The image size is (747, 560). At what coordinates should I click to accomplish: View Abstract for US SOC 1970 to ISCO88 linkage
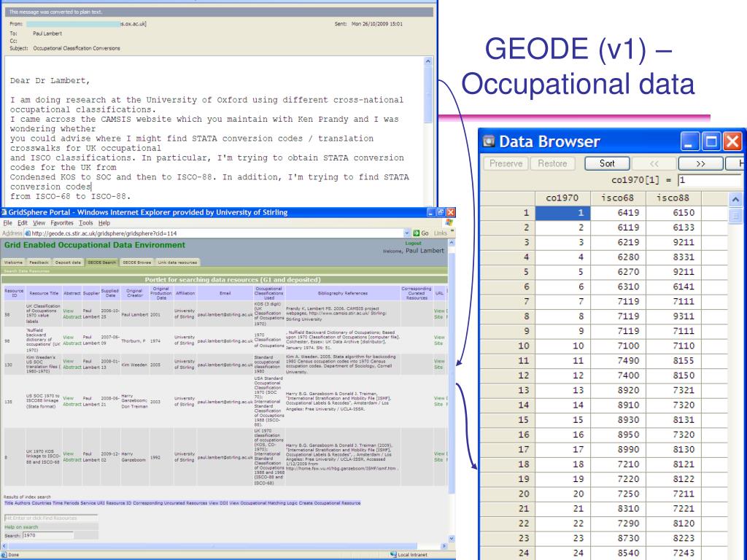(x=72, y=402)
